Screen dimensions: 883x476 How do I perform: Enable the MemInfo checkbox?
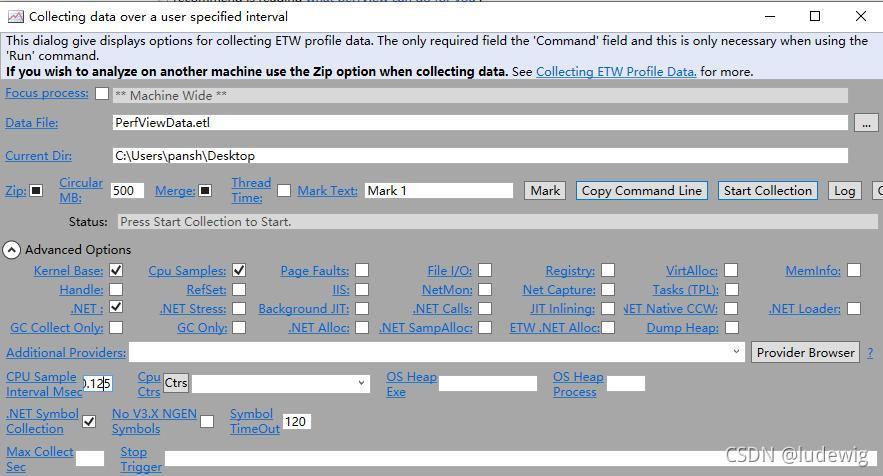click(854, 270)
